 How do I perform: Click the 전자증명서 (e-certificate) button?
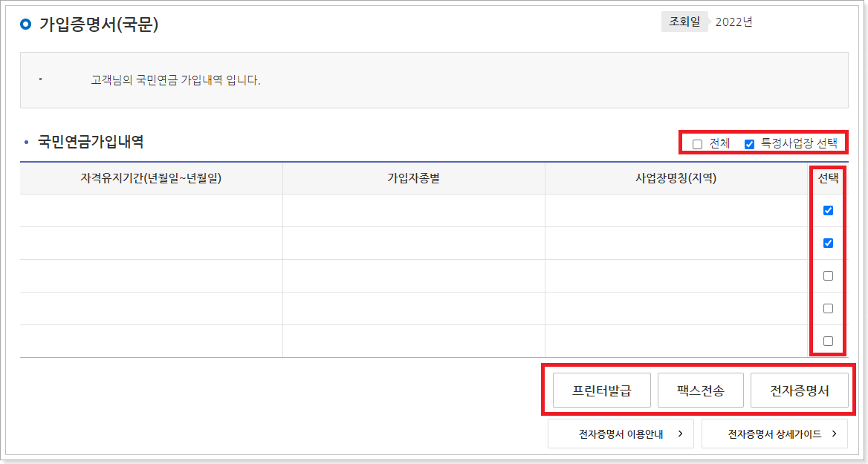(x=800, y=389)
